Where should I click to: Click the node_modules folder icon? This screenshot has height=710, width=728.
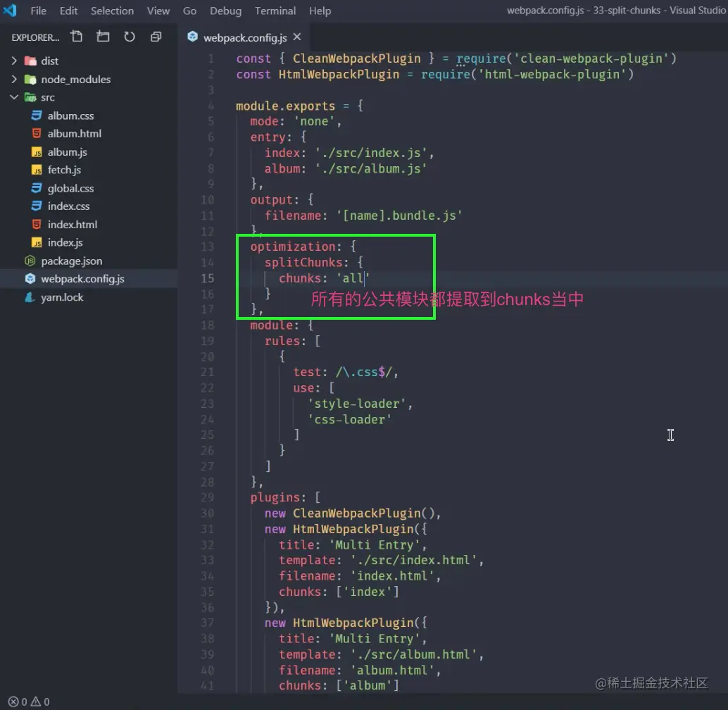pos(30,80)
